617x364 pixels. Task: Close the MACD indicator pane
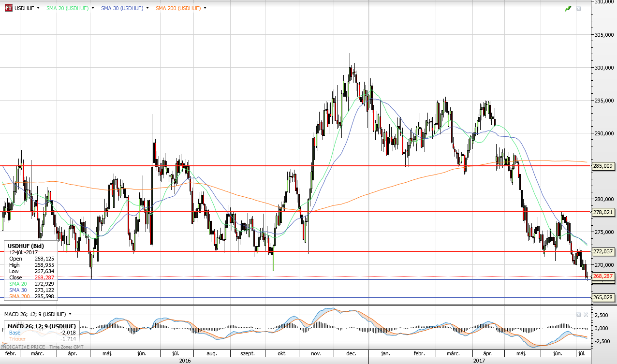(x=585, y=314)
